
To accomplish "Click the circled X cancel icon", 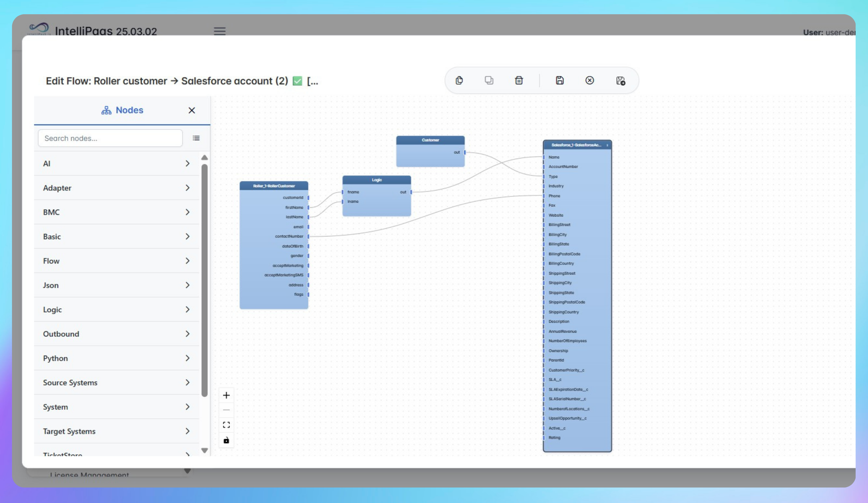I will (x=589, y=80).
